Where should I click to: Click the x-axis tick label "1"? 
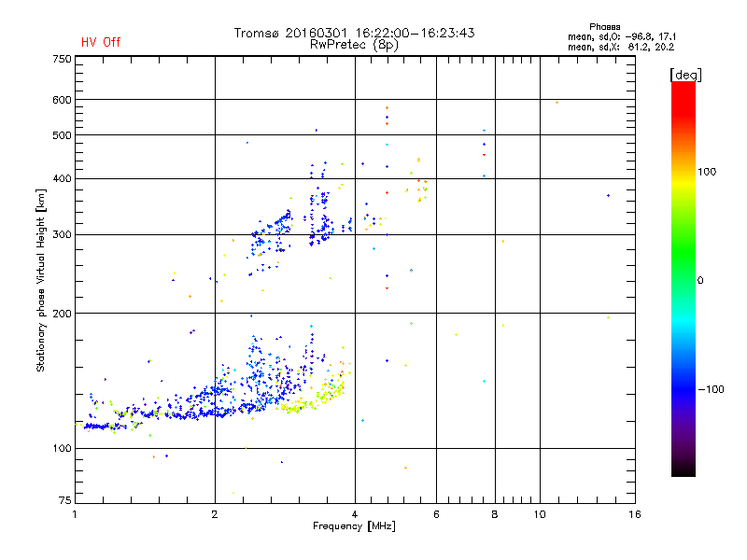(75, 514)
